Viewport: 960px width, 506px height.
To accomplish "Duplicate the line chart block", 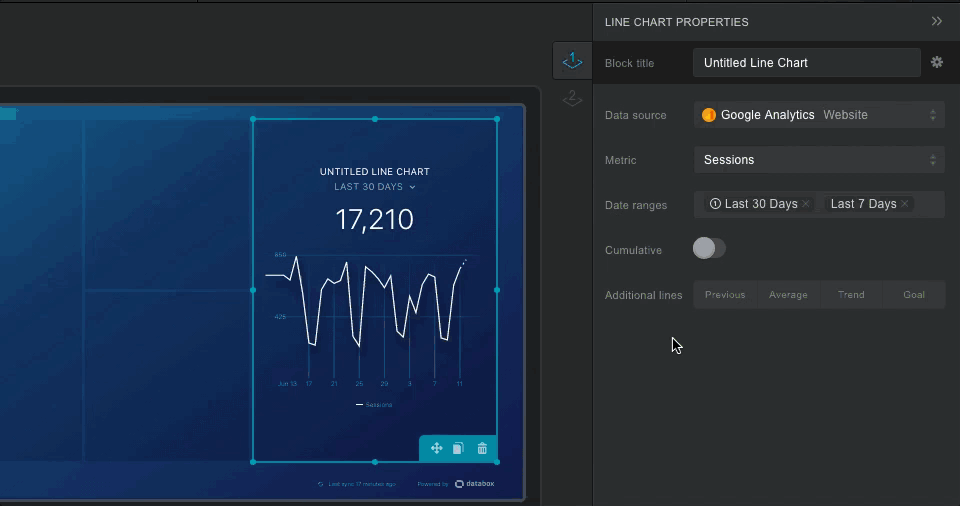I will point(458,449).
